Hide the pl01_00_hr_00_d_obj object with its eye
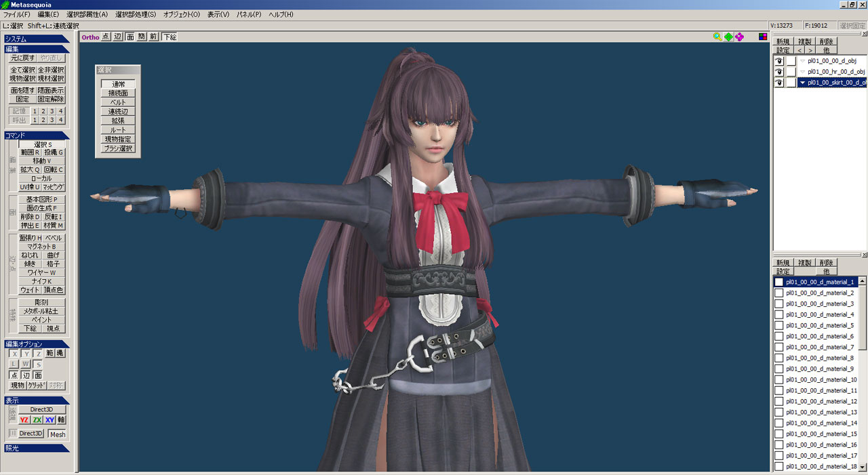This screenshot has height=475, width=868. click(779, 72)
